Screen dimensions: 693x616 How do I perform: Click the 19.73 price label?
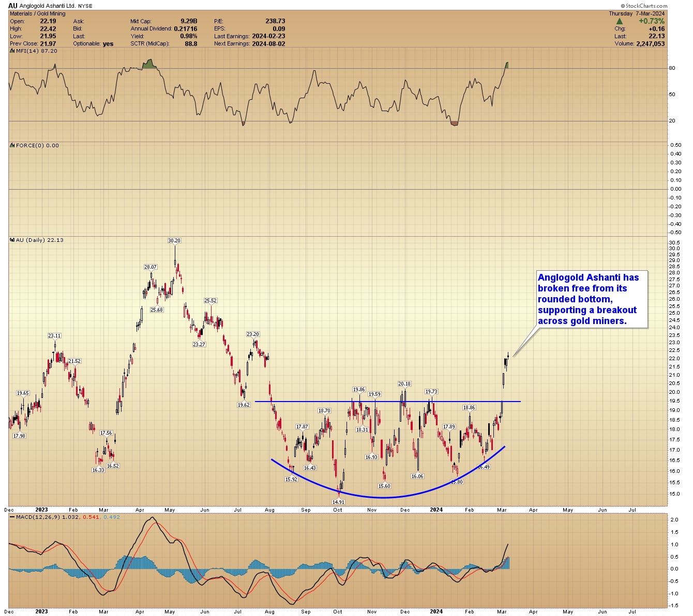click(431, 391)
